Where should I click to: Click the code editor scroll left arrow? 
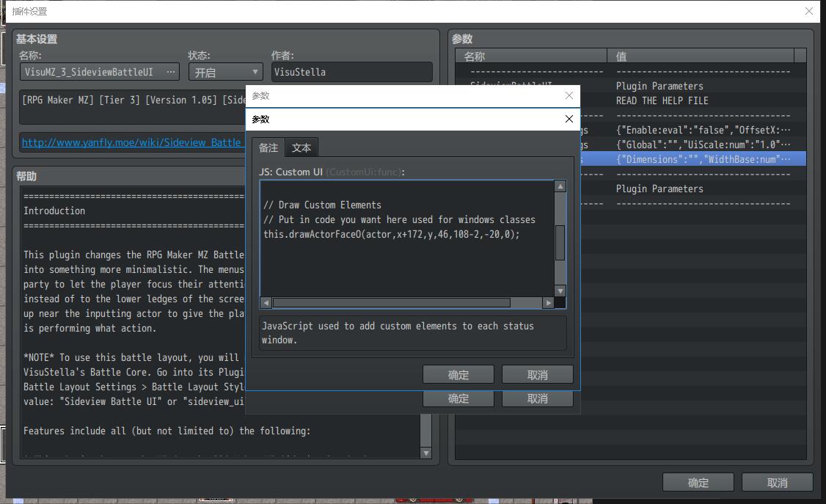point(266,303)
